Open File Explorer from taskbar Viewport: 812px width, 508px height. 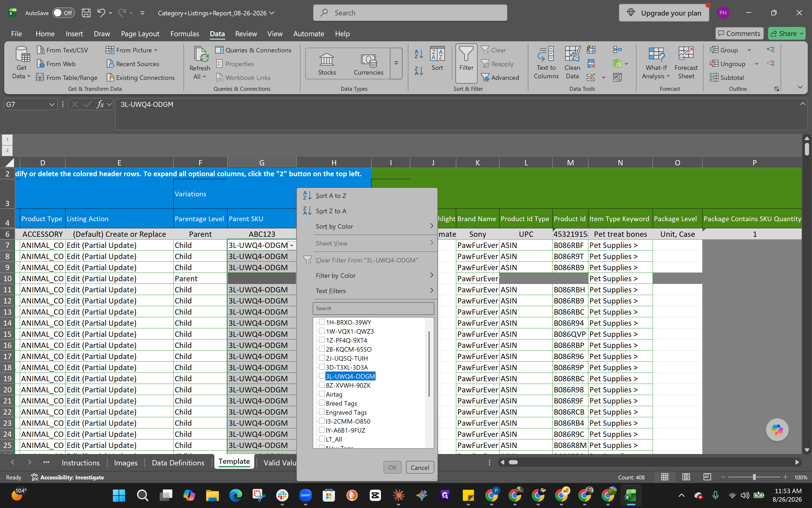[213, 495]
